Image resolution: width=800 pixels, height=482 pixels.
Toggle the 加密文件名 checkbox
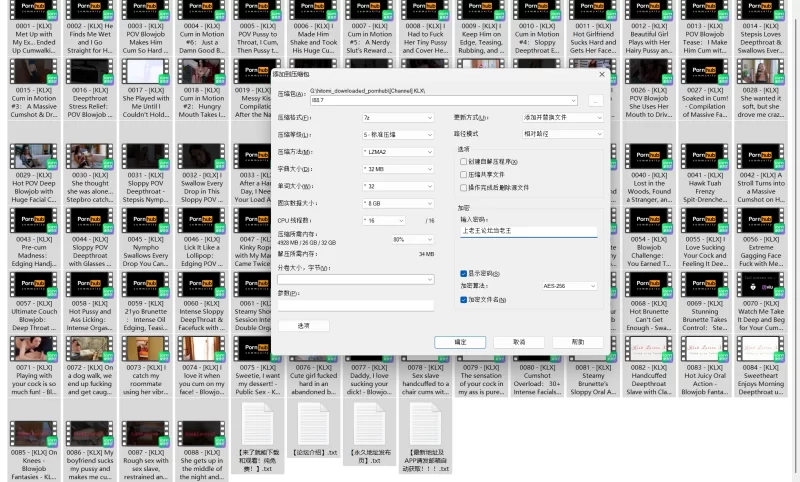click(463, 299)
